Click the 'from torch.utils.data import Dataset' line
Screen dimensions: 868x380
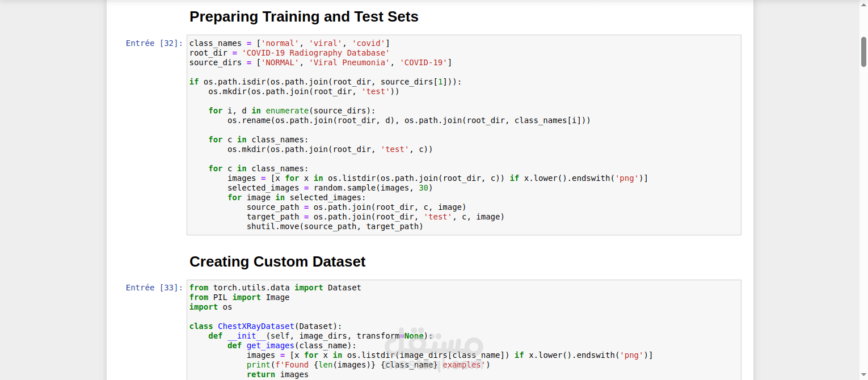275,288
